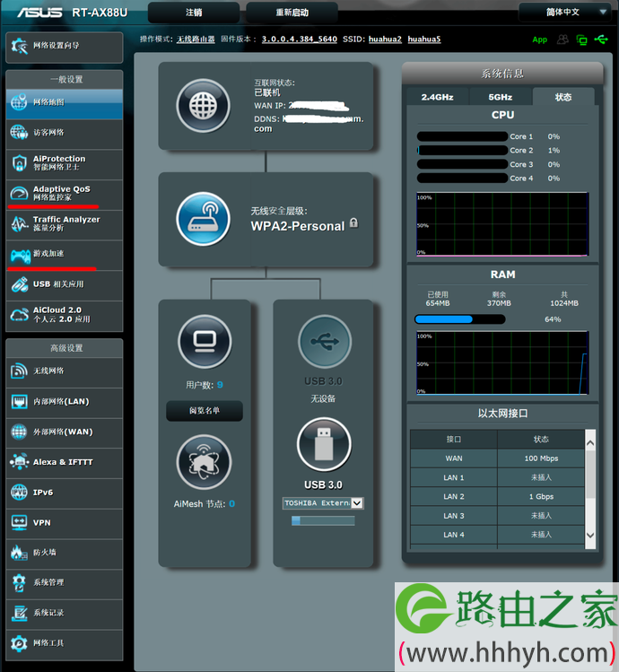Screen dimensions: 619x672
Task: Click the huahua5 SSID link
Action: pyautogui.click(x=424, y=39)
